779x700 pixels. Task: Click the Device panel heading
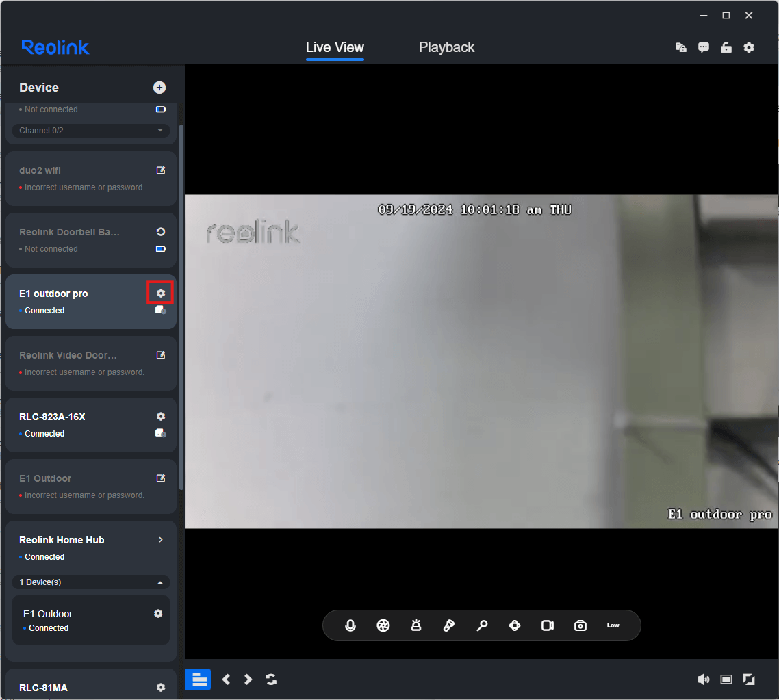point(39,88)
